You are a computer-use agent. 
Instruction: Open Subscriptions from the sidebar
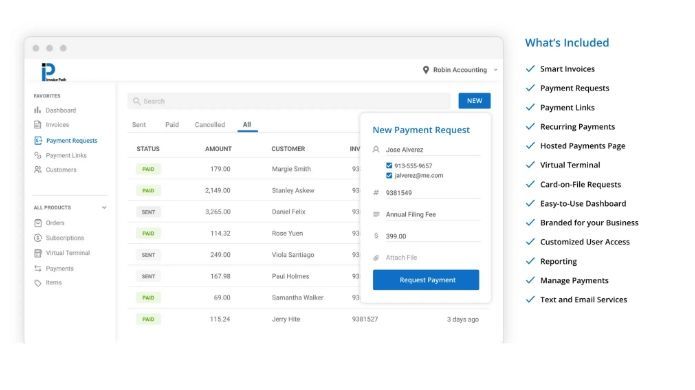pyautogui.click(x=65, y=238)
